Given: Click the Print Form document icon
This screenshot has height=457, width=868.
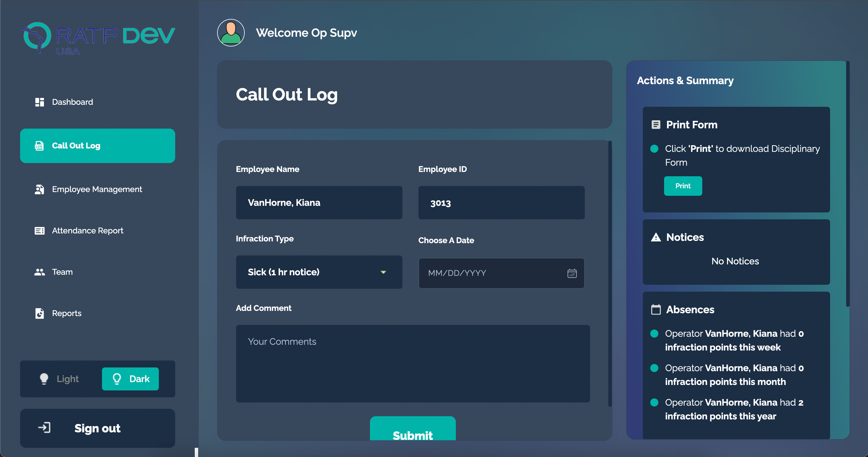Looking at the screenshot, I should point(656,125).
